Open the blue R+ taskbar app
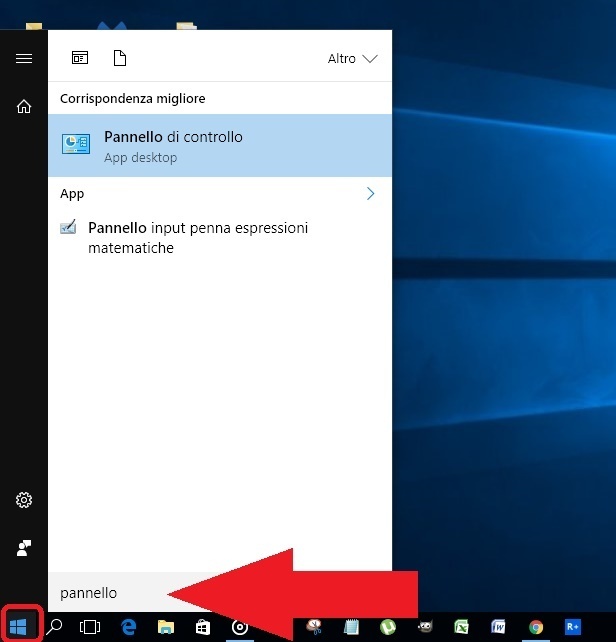The height and width of the screenshot is (642, 616). click(573, 626)
